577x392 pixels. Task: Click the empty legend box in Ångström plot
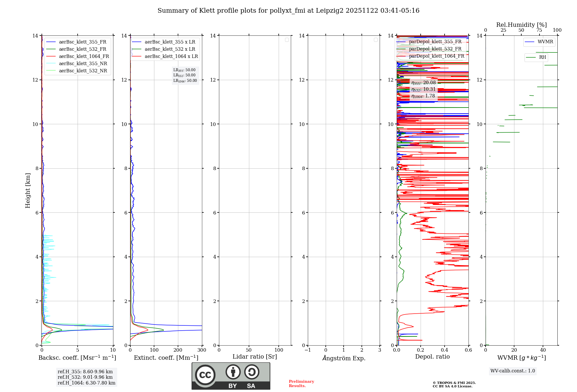coord(376,40)
